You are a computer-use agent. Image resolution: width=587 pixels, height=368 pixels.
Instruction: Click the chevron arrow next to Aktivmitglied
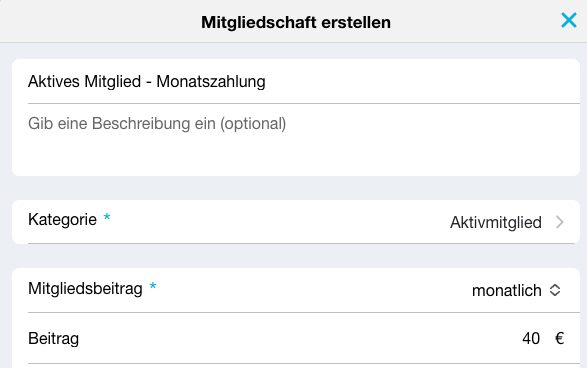pyautogui.click(x=560, y=222)
